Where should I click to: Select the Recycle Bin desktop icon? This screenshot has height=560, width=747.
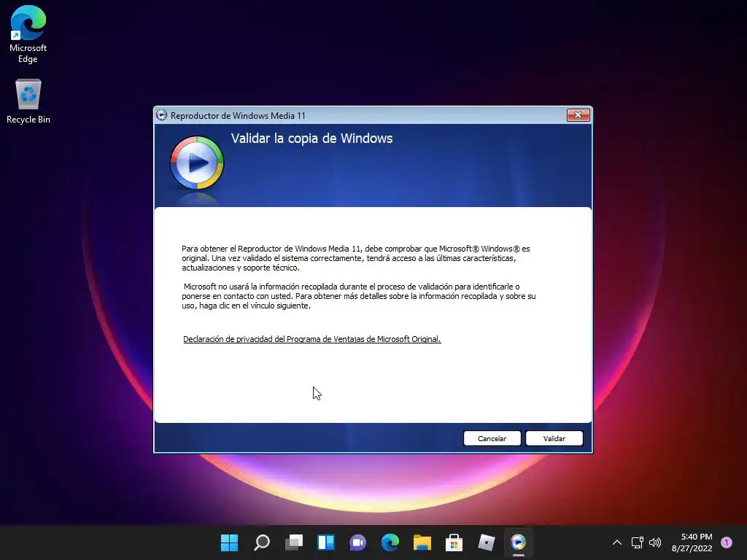click(x=28, y=101)
